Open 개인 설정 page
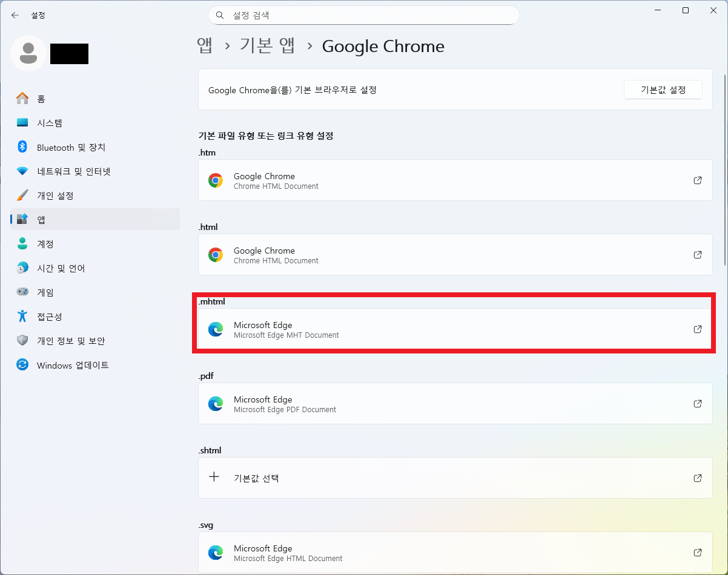Viewport: 728px width, 575px height. [95, 195]
